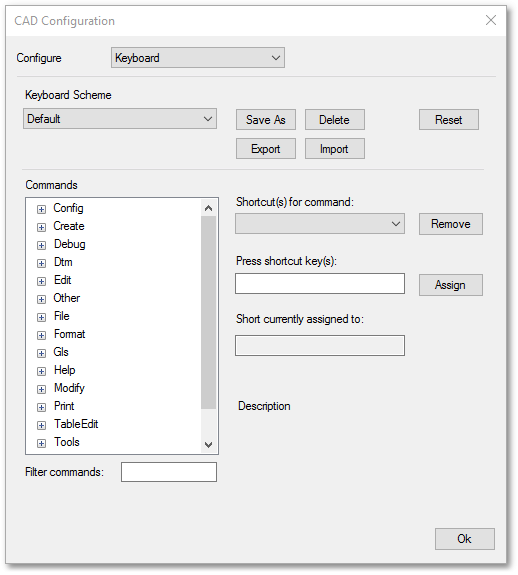Click the Save As button

[266, 120]
